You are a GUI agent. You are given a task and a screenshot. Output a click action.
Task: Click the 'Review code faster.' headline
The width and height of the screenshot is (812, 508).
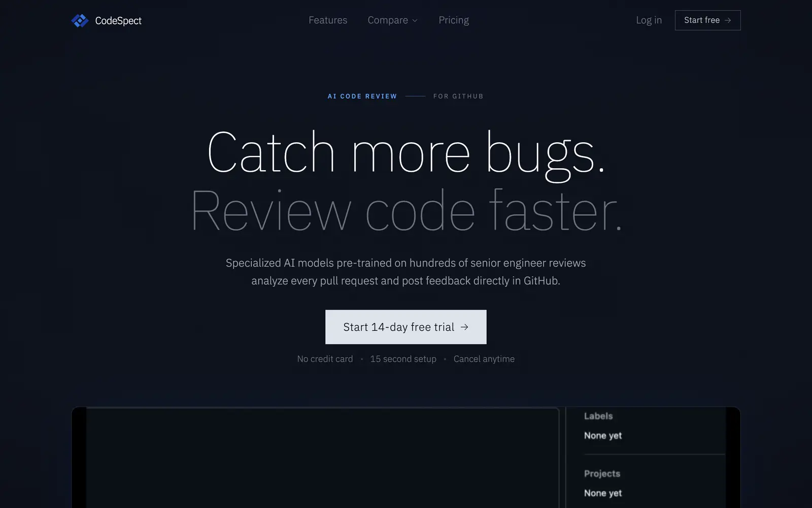(406, 211)
